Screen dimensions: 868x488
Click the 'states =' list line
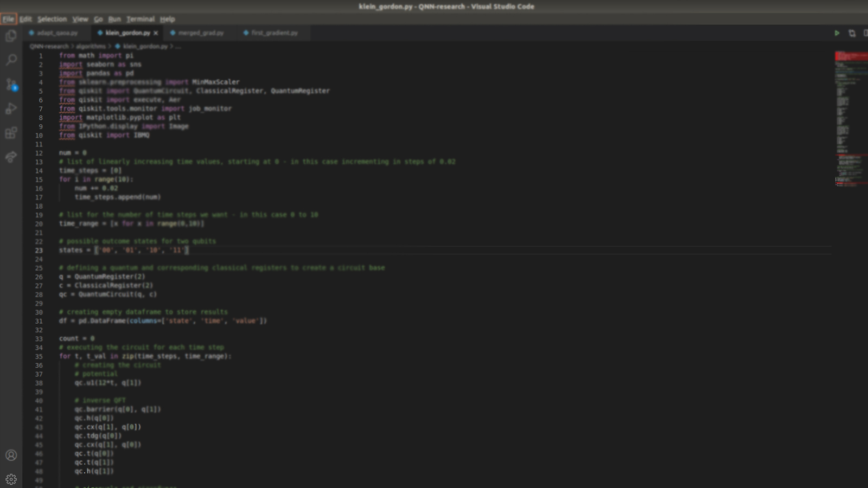pyautogui.click(x=124, y=251)
